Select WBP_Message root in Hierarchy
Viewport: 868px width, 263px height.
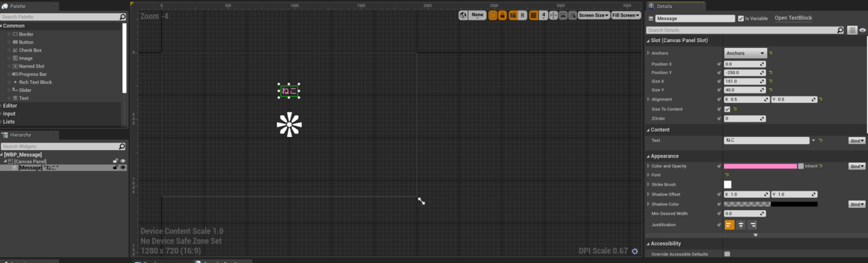[x=22, y=154]
